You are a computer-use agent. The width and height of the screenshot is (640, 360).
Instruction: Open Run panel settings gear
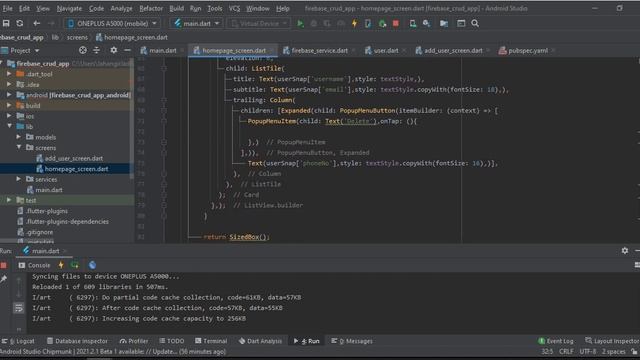(x=625, y=251)
